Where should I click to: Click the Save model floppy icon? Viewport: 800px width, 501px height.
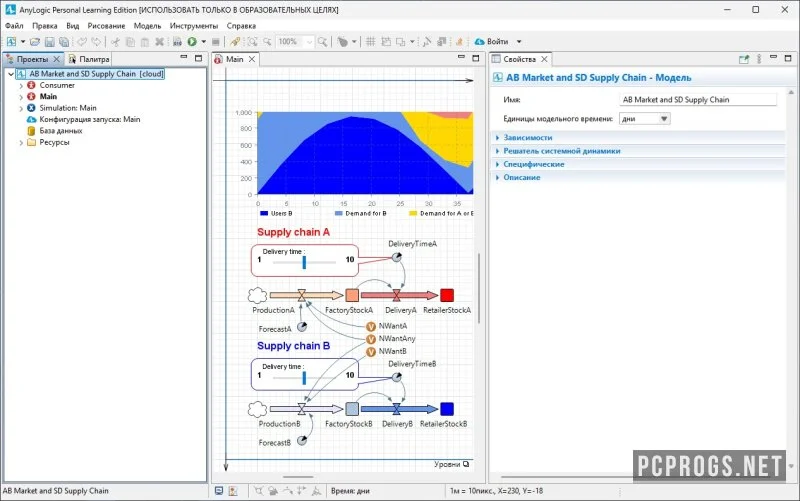click(49, 41)
